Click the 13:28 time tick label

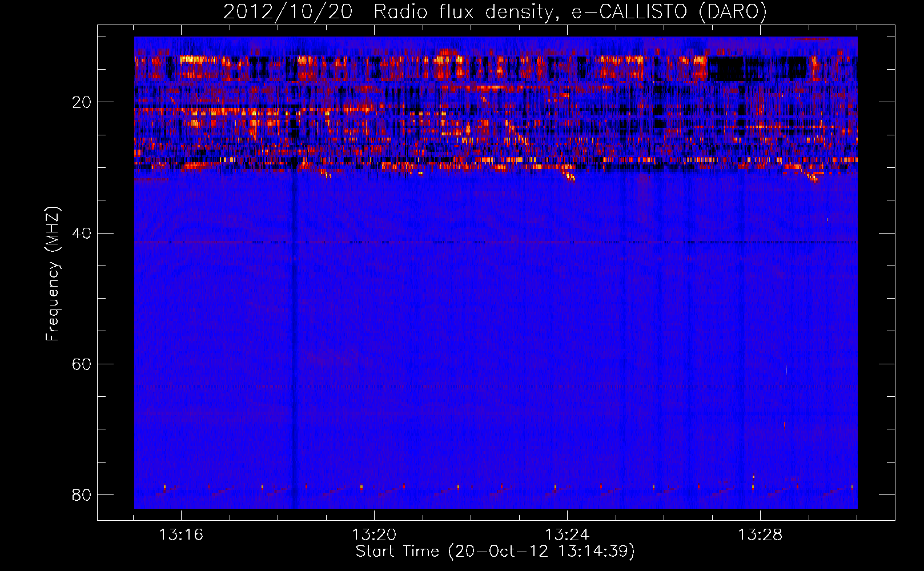(x=760, y=535)
